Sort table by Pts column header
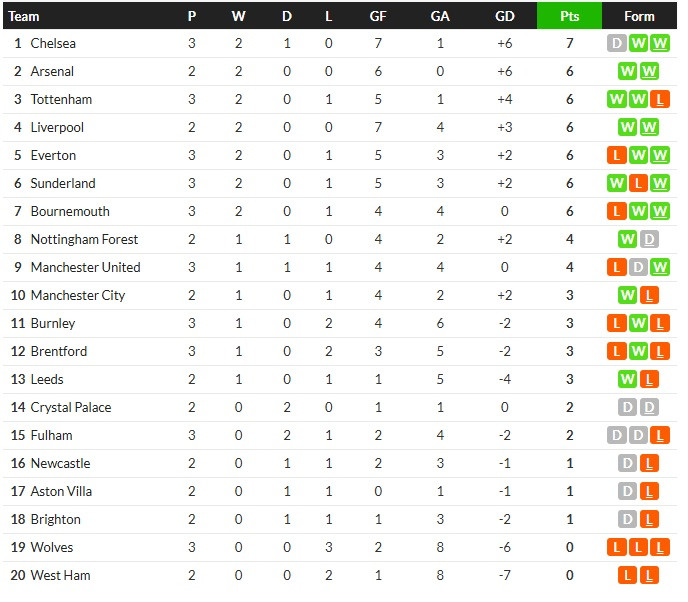Screen dimensions: 688x602 point(569,16)
